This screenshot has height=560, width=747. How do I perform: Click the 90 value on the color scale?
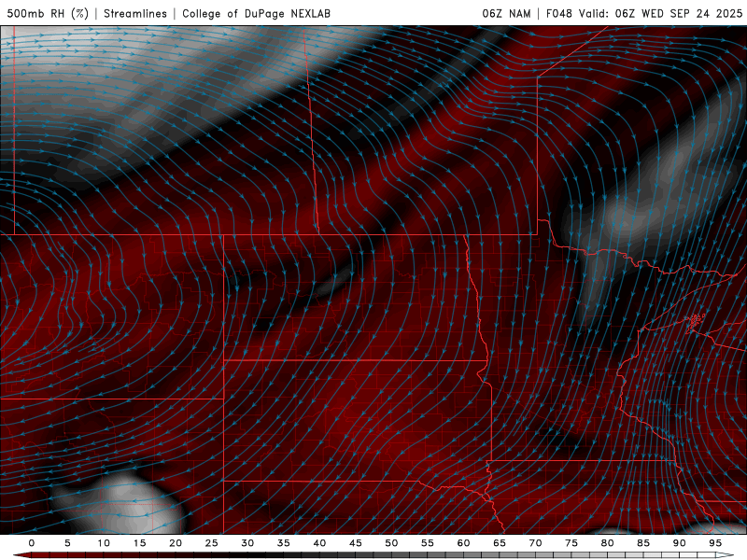click(x=679, y=543)
